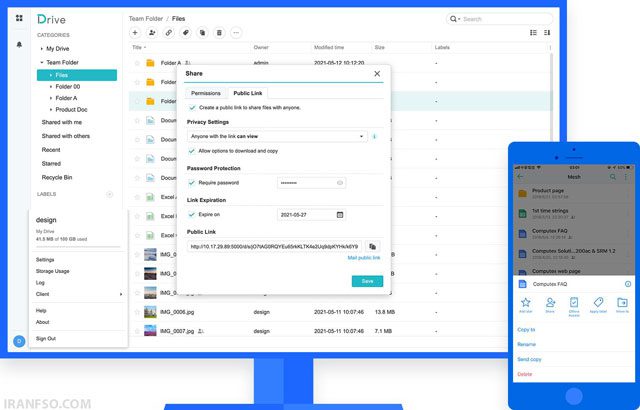The image size is (640, 410).
Task: Open Storage Usage in the user menu
Action: (53, 271)
